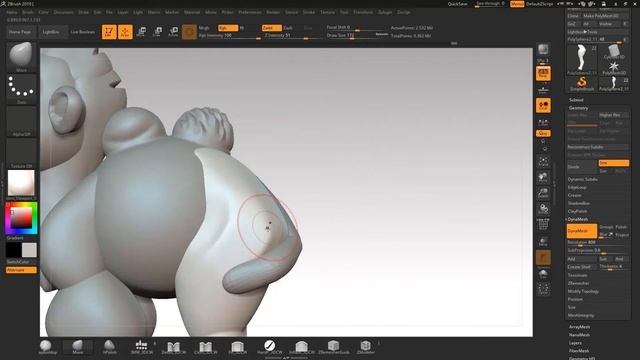640x360 pixels.
Task: Open the Texture Off selector slot
Action: pos(21,153)
